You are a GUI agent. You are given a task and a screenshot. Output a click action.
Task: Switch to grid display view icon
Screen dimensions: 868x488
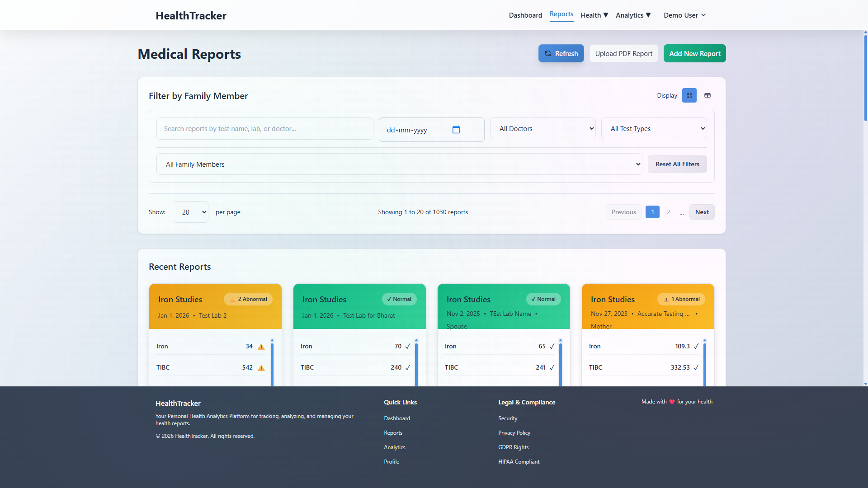pyautogui.click(x=689, y=95)
